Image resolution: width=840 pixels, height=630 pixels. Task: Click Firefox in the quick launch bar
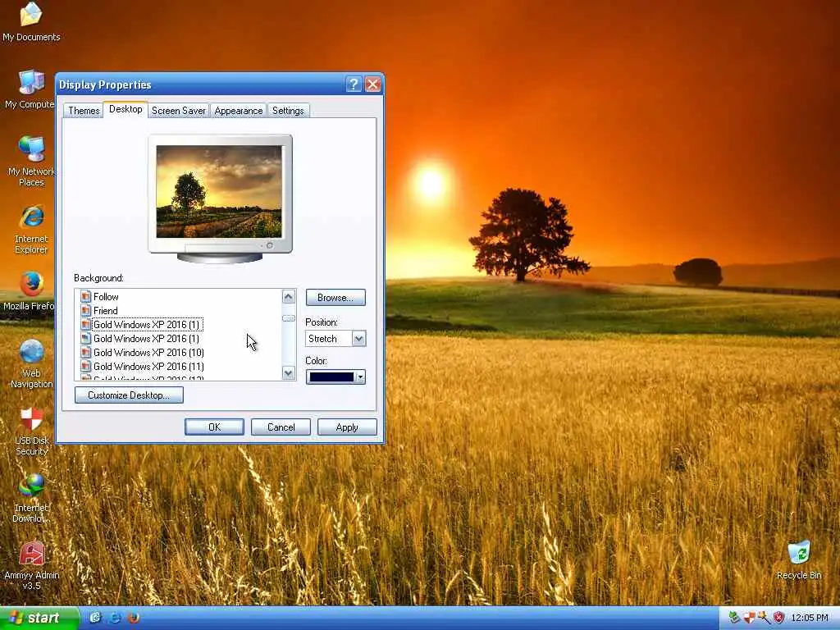tap(134, 618)
